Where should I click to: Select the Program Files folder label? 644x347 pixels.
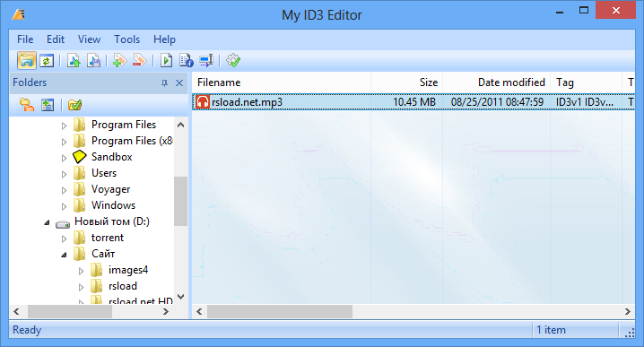(x=124, y=125)
